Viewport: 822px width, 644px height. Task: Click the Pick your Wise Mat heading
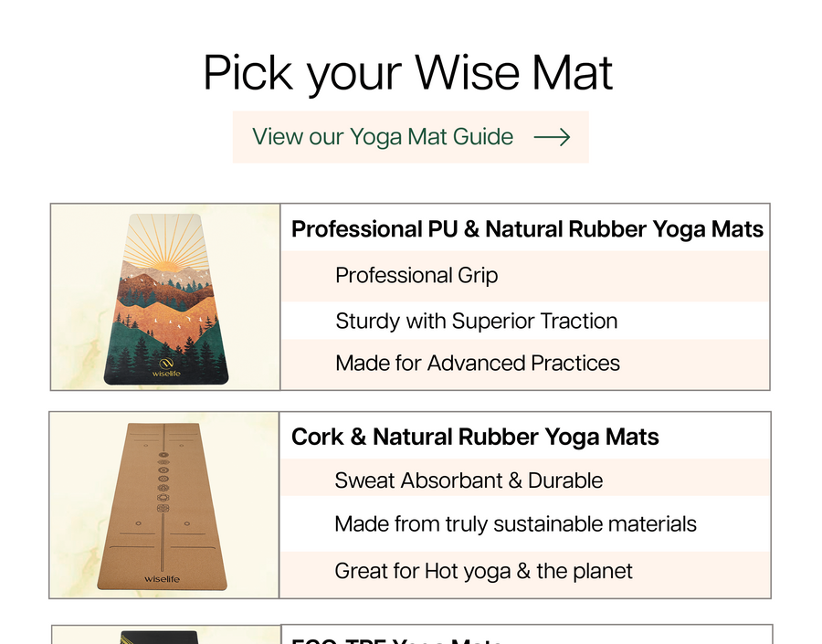(408, 73)
